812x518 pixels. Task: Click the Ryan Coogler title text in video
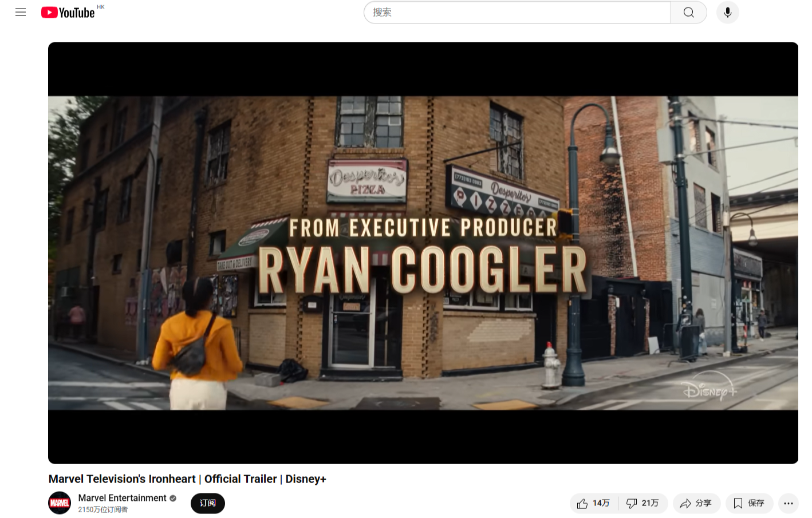point(423,270)
